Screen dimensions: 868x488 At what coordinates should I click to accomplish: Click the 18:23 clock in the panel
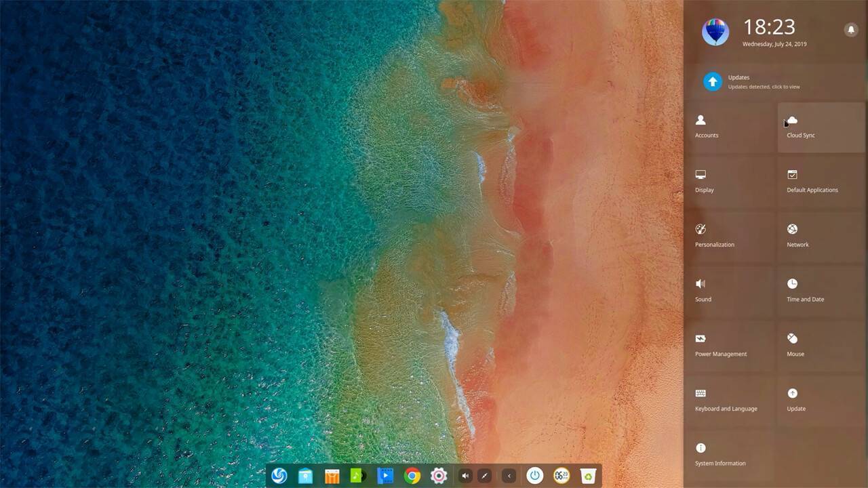769,26
